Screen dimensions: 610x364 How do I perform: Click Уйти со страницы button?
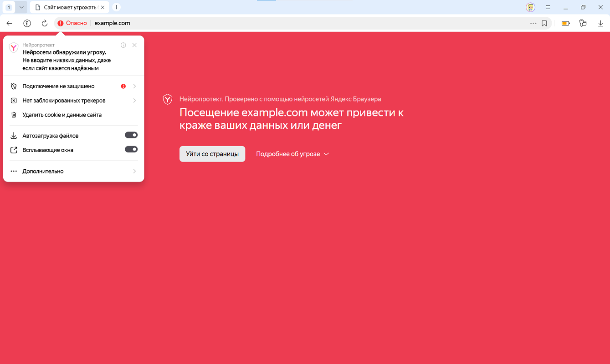coord(212,154)
